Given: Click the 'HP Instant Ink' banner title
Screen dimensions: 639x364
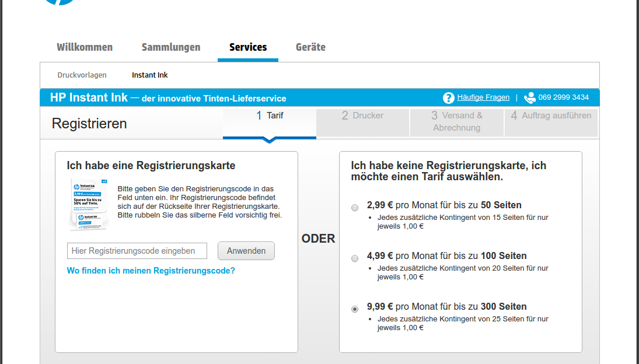Looking at the screenshot, I should tap(89, 98).
